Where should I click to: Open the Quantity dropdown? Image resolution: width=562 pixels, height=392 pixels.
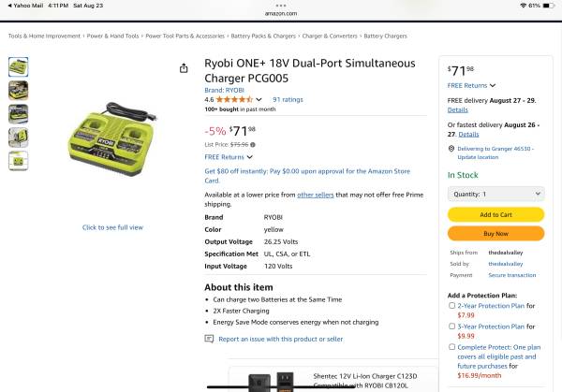495,194
